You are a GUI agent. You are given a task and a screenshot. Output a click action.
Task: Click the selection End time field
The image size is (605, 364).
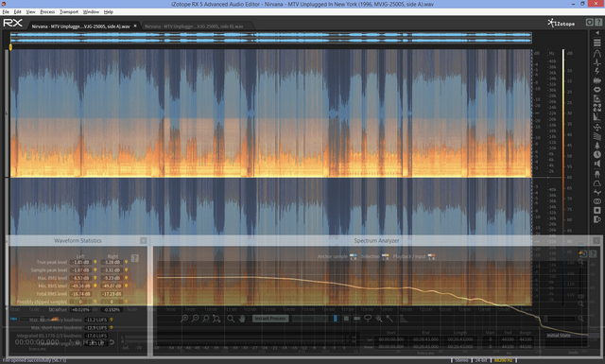[425, 339]
